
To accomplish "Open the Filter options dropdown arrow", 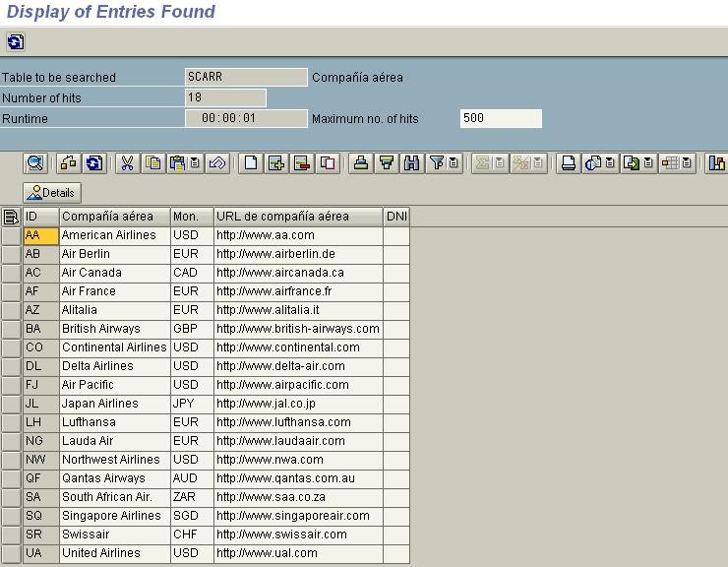I will (455, 163).
